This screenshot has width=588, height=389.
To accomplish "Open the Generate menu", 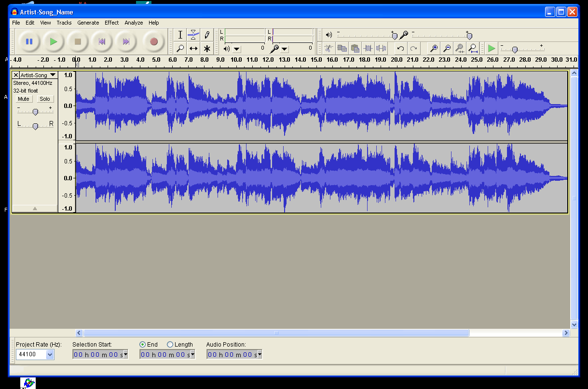I will tap(88, 23).
